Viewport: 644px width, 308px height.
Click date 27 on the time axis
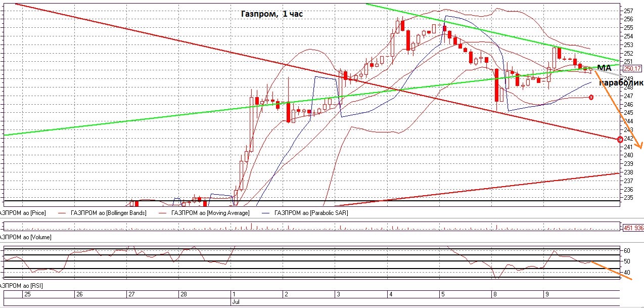point(131,294)
